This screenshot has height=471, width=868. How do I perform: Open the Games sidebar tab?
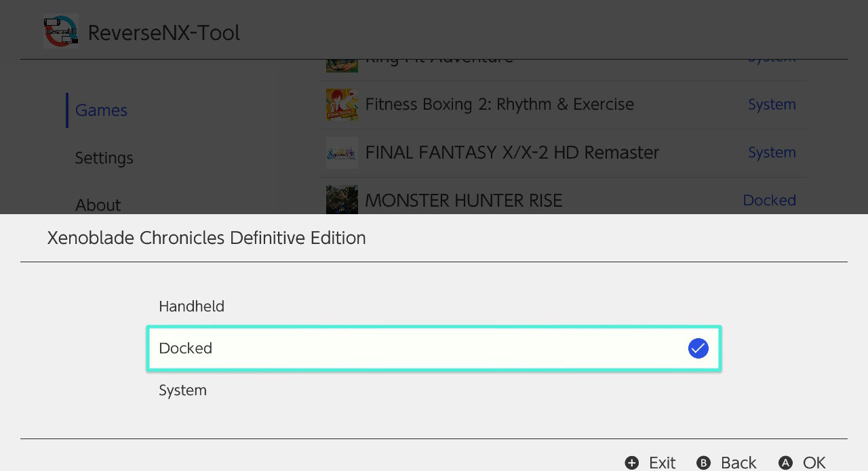(x=101, y=110)
